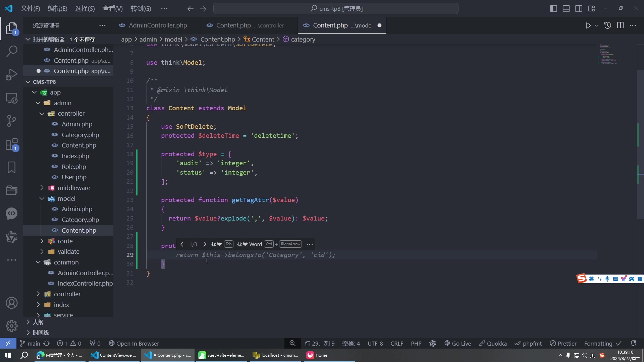Open the Accounts icon in activity bar
This screenshot has height=362, width=644.
click(x=12, y=303)
